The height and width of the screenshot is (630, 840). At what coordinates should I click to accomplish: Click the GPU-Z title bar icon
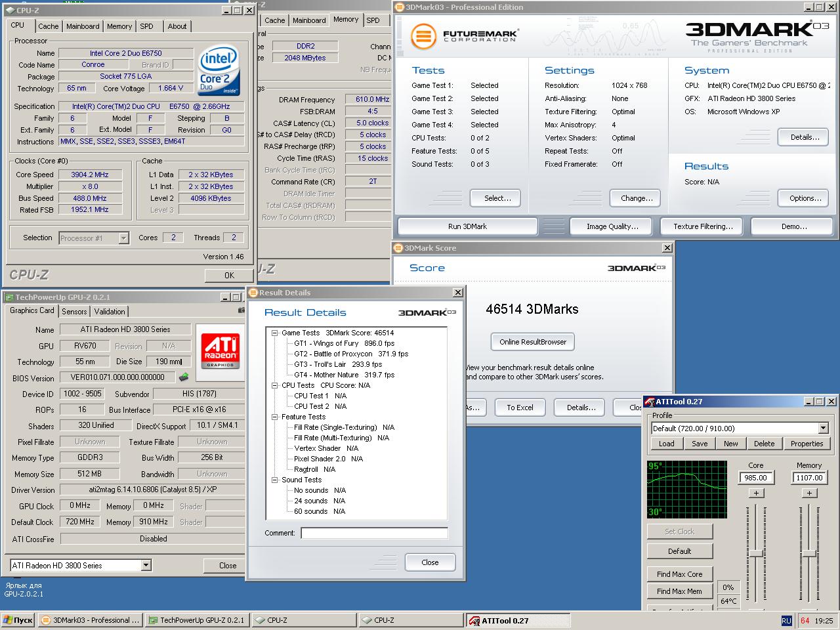(x=9, y=297)
